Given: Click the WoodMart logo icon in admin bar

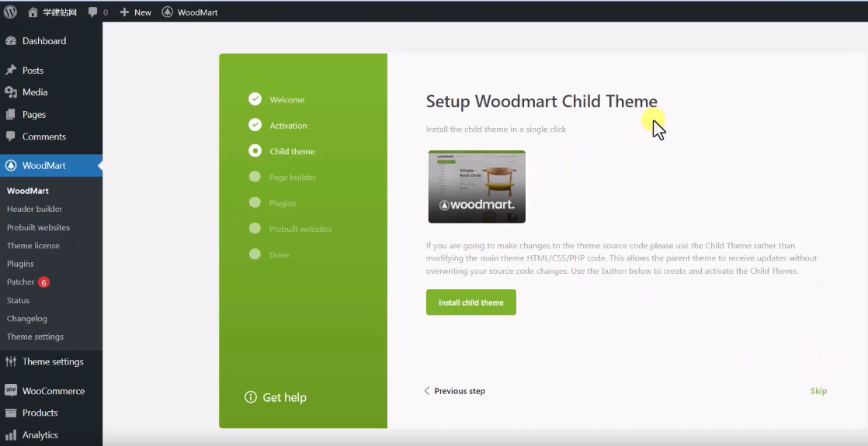Looking at the screenshot, I should [167, 12].
